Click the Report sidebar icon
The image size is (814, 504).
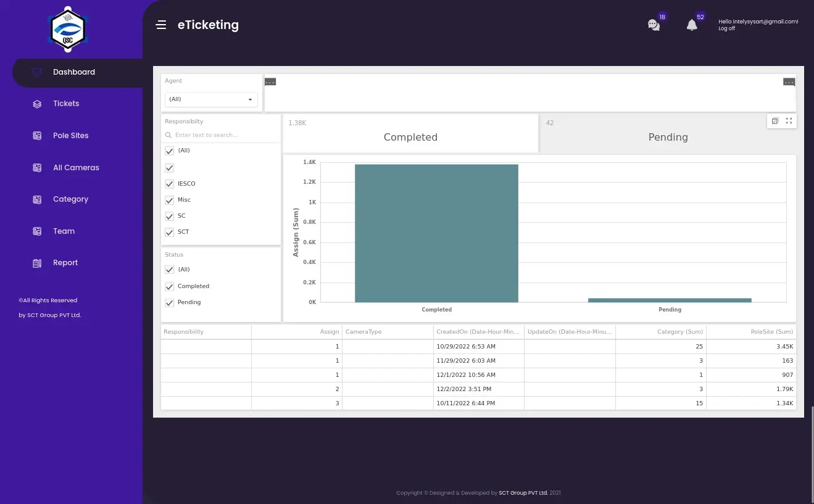pyautogui.click(x=37, y=263)
